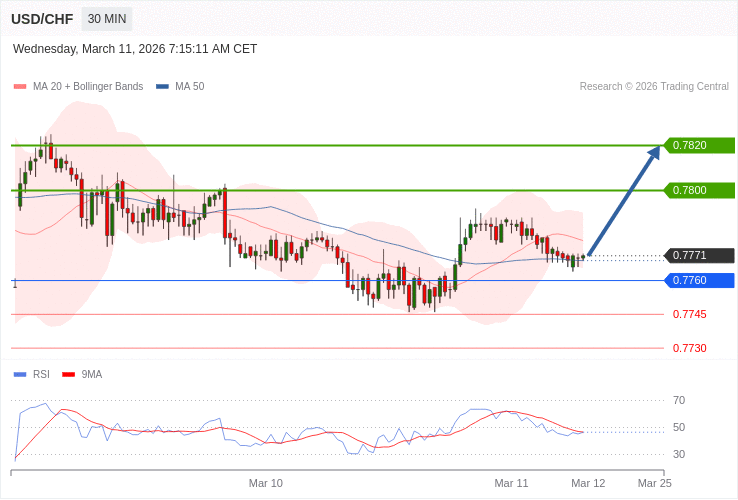Click the 0.7760 blue pivot label
Screen dimensions: 738x500
pyautogui.click(x=699, y=281)
